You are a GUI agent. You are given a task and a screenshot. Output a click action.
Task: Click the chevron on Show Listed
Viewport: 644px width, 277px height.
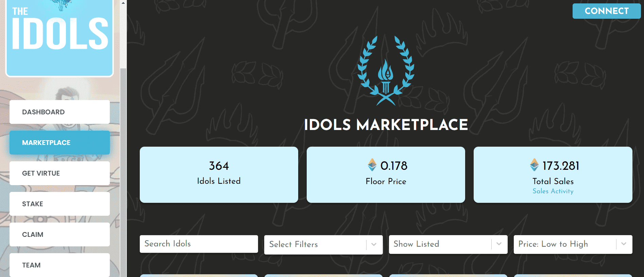[x=498, y=244]
